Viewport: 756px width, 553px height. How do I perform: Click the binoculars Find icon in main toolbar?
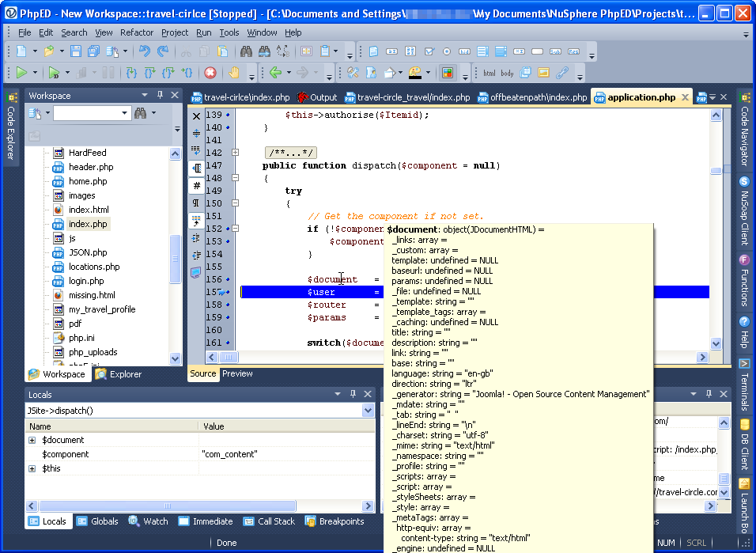pyautogui.click(x=246, y=51)
